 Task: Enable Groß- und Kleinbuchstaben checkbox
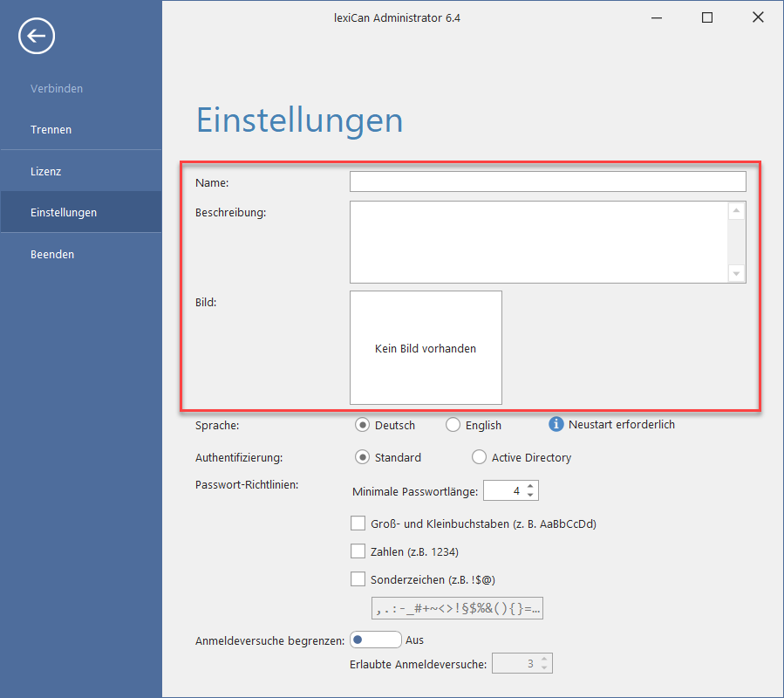pyautogui.click(x=358, y=523)
